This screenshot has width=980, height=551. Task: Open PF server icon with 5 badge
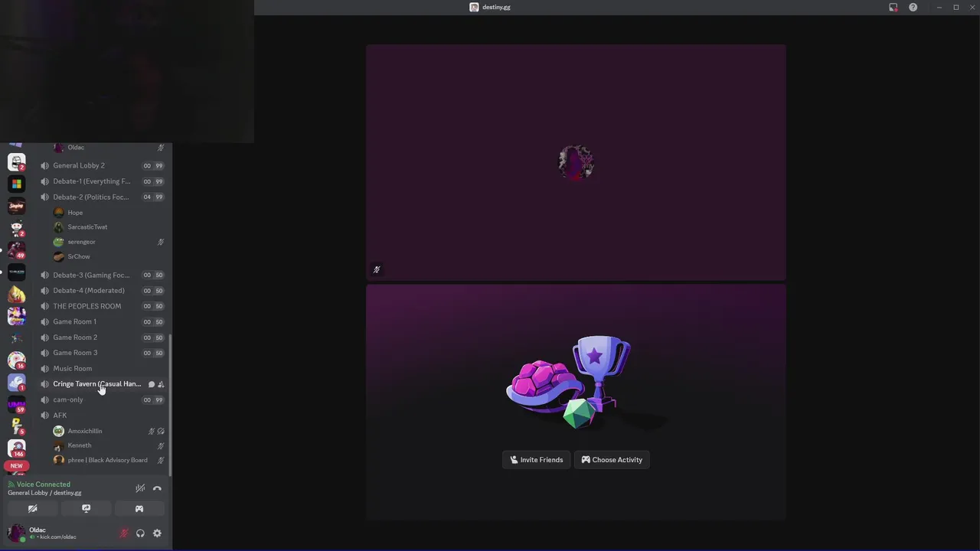[16, 425]
